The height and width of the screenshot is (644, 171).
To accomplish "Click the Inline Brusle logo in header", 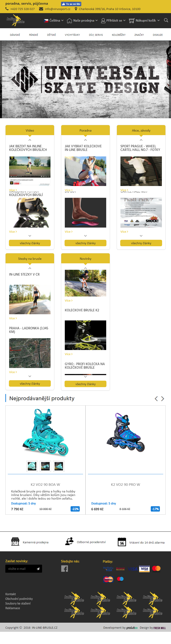I will tap(16, 20).
